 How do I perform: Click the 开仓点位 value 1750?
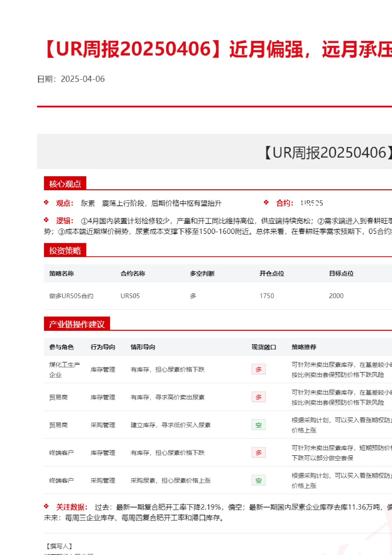click(267, 296)
